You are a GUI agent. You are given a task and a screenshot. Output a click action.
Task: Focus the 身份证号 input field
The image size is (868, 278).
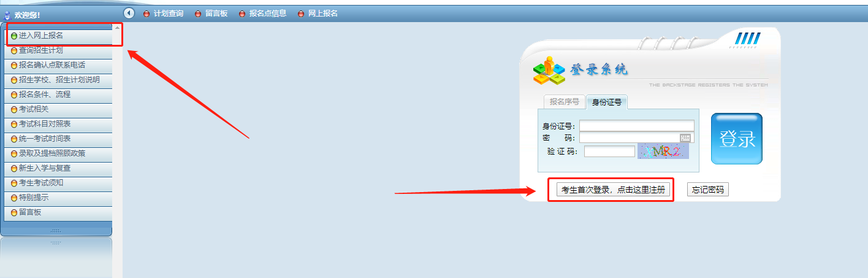637,126
